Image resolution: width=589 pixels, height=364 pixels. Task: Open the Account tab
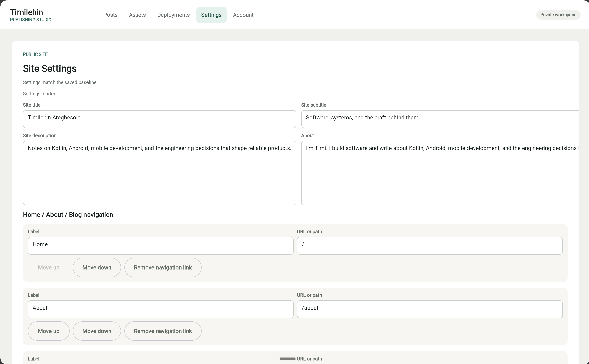pyautogui.click(x=243, y=15)
